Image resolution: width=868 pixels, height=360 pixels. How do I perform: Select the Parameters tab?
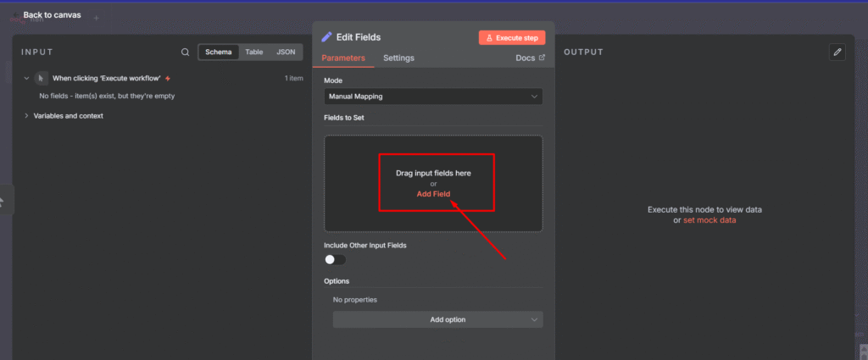(x=343, y=58)
